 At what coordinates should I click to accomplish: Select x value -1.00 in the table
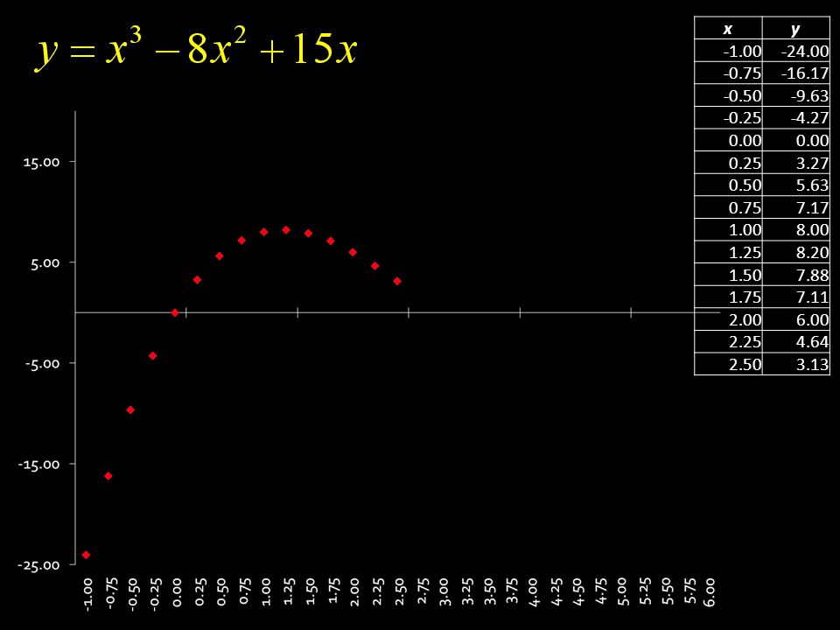point(728,51)
